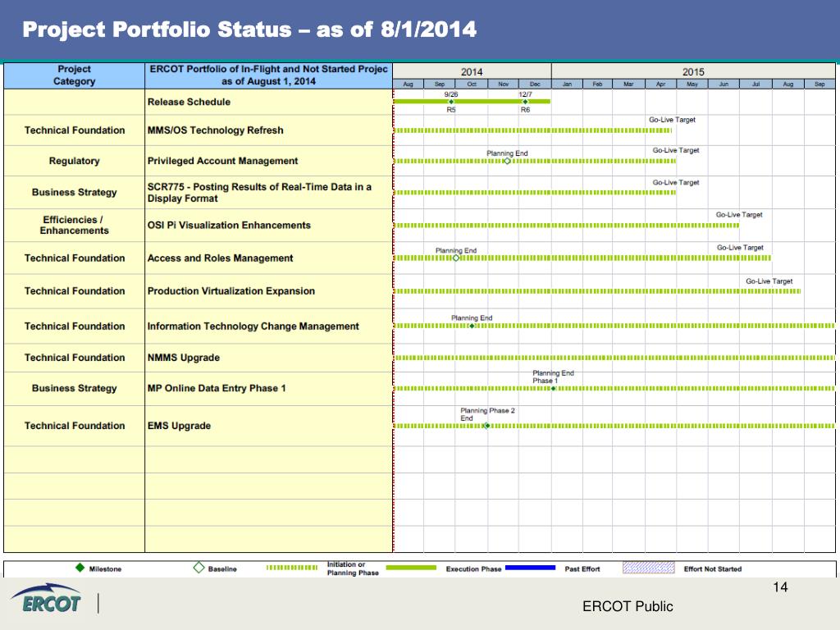The width and height of the screenshot is (840, 630).
Task: Click Information Technology Change Management Planning End marker
Action: [472, 326]
